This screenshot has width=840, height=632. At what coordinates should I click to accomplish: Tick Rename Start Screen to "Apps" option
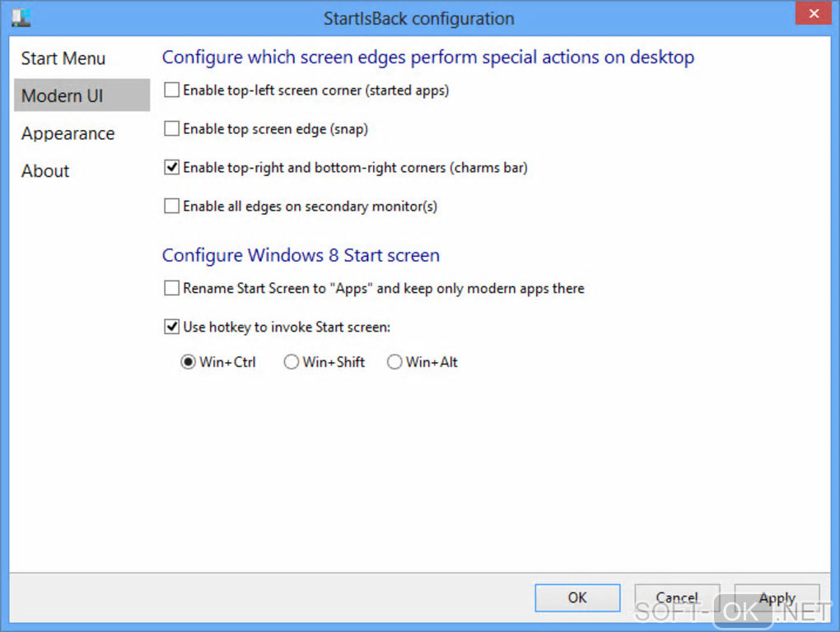pos(171,288)
